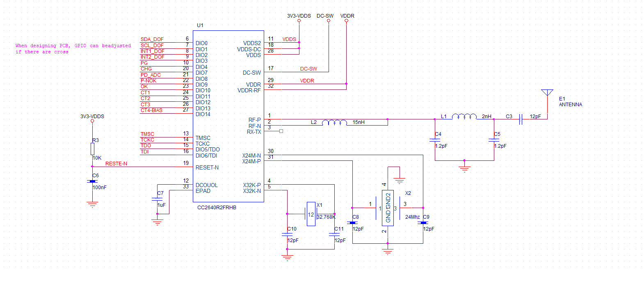Screen dimensions: 644x302
Task: Select the magenta PCB design note text
Action: [73, 49]
